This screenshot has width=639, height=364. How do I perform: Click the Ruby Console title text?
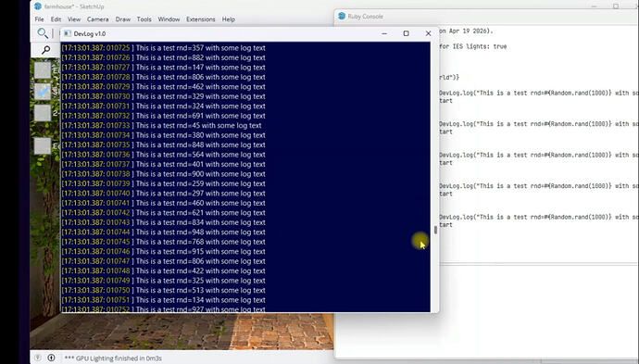(365, 17)
